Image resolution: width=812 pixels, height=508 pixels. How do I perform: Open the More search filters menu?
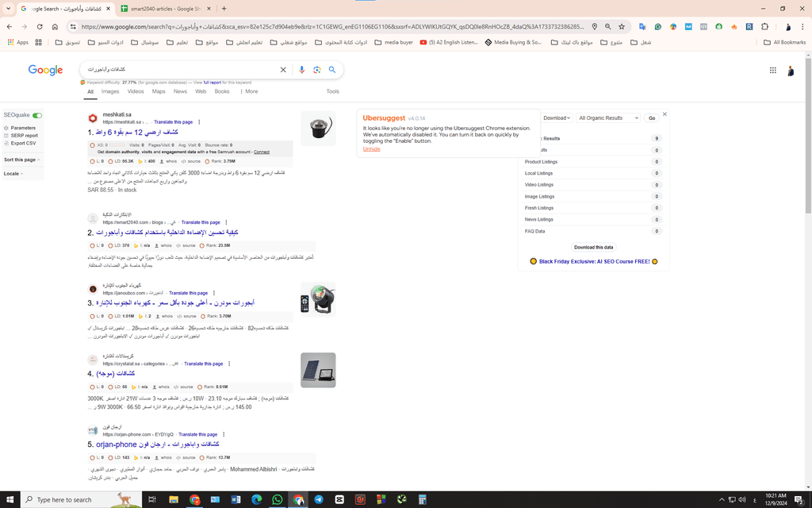pyautogui.click(x=249, y=91)
